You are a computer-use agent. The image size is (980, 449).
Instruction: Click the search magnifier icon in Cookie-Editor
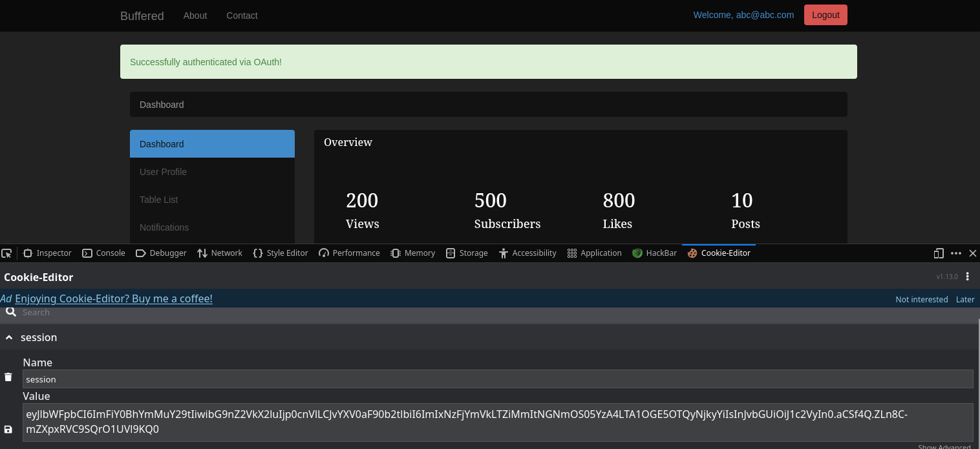(x=10, y=312)
